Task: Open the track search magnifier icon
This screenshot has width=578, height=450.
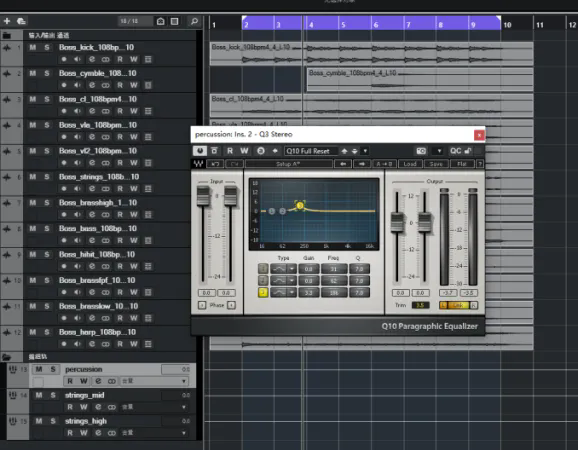Action: click(x=194, y=21)
